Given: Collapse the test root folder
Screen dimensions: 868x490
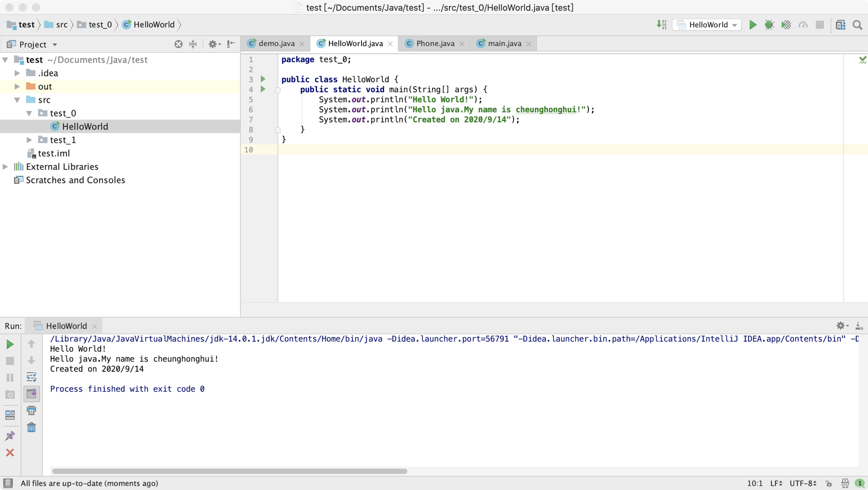Looking at the screenshot, I should pyautogui.click(x=5, y=60).
